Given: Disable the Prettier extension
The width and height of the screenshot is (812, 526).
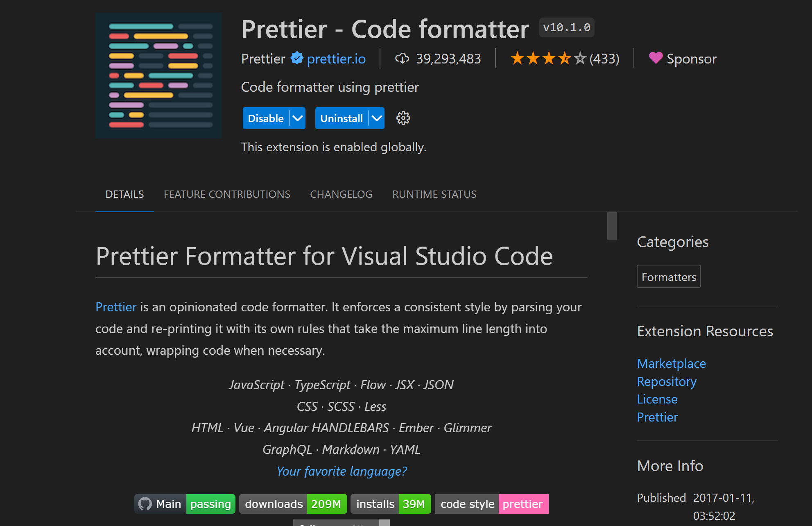Looking at the screenshot, I should tap(265, 118).
